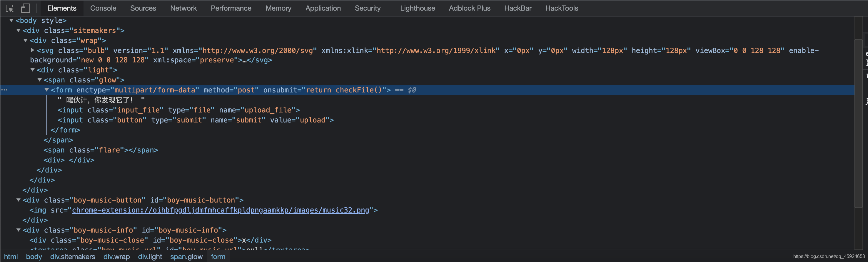Collapse the span class glow node
Screen dimensions: 868x262
40,80
